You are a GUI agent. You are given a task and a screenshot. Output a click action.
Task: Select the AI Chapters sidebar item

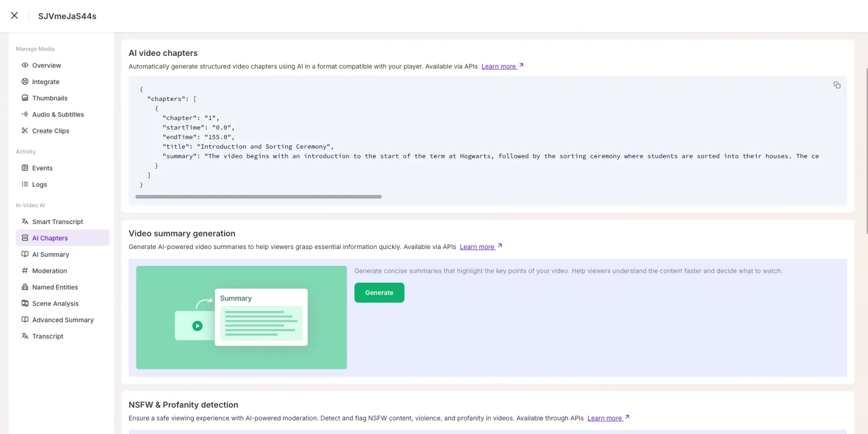coord(62,238)
